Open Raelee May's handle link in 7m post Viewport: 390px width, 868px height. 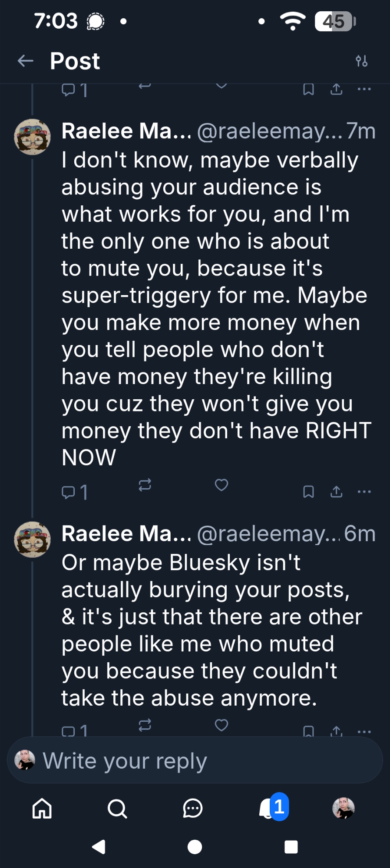tap(269, 131)
